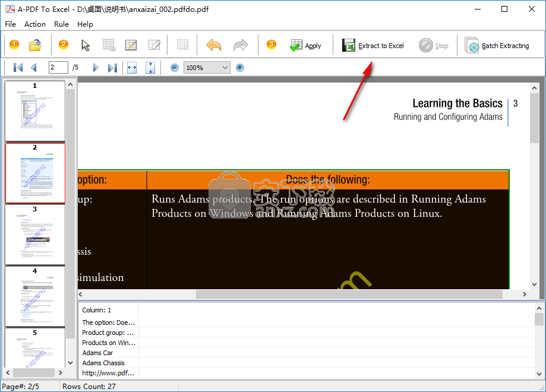This screenshot has width=546, height=392.
Task: Click thumbnail panel scroll down arrow
Action: (x=70, y=363)
